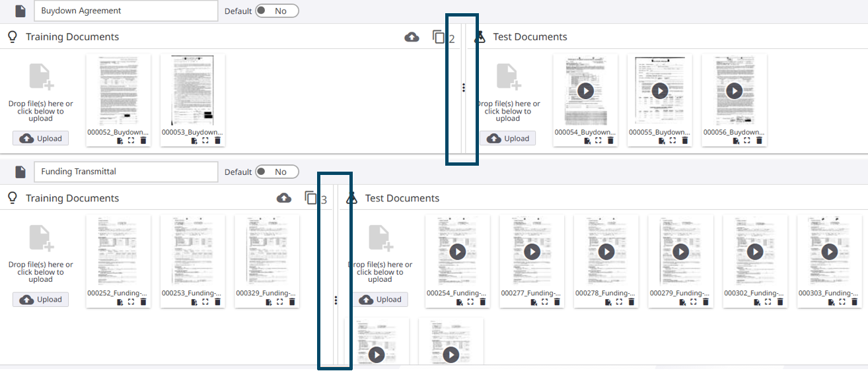View 000277_Funding in fullscreen

pyautogui.click(x=544, y=302)
